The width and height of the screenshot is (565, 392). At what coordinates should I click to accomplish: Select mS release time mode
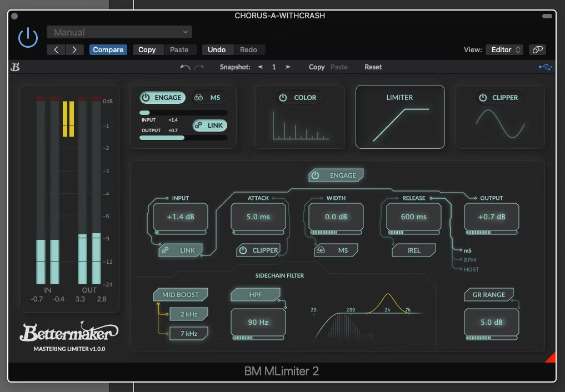click(467, 250)
